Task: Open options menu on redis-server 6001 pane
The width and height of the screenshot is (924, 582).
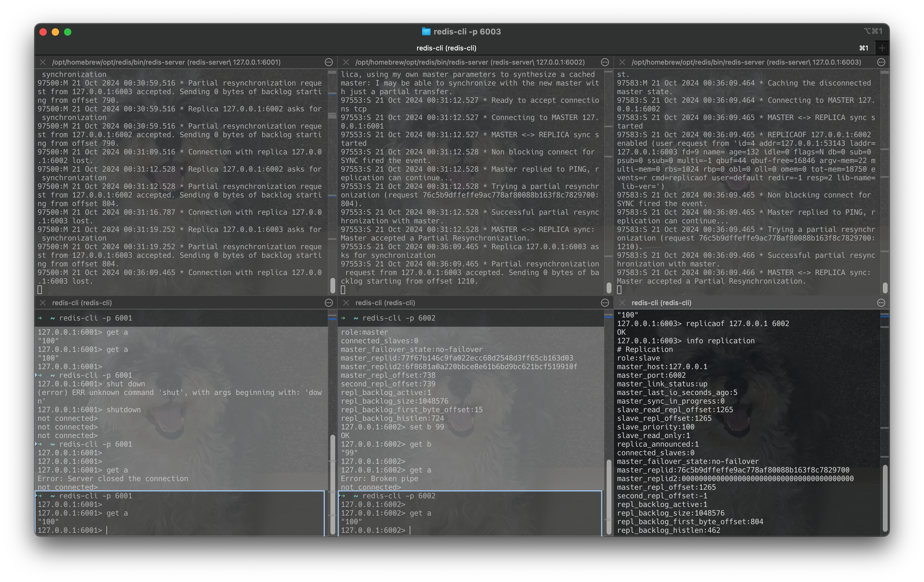Action: point(329,62)
